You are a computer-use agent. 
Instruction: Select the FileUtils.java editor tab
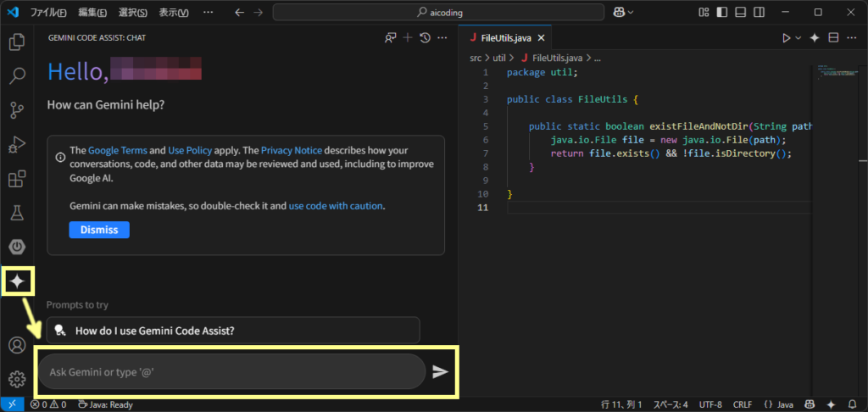(505, 37)
